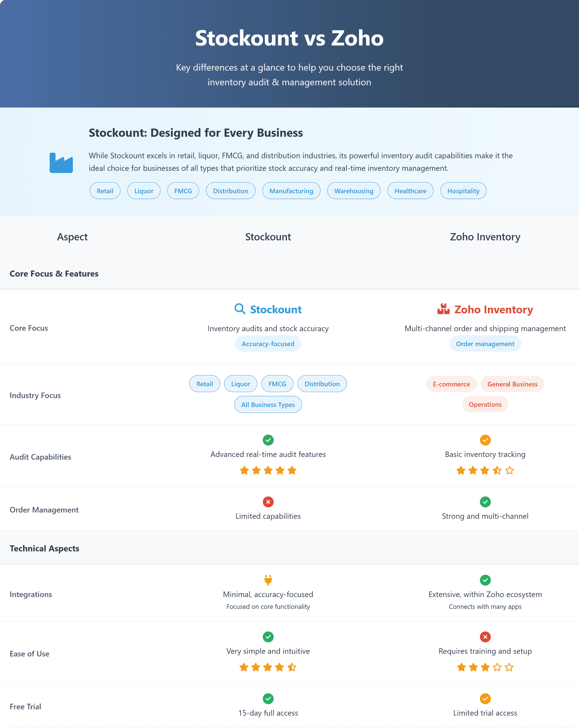
Task: Click Retail tag in Industry Focus row
Action: 205,384
